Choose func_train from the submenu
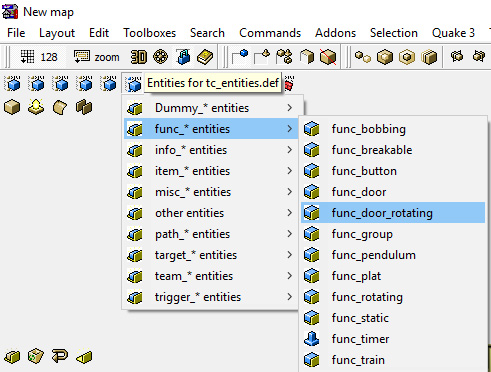Viewport: 491px width, 372px height. tap(393, 360)
